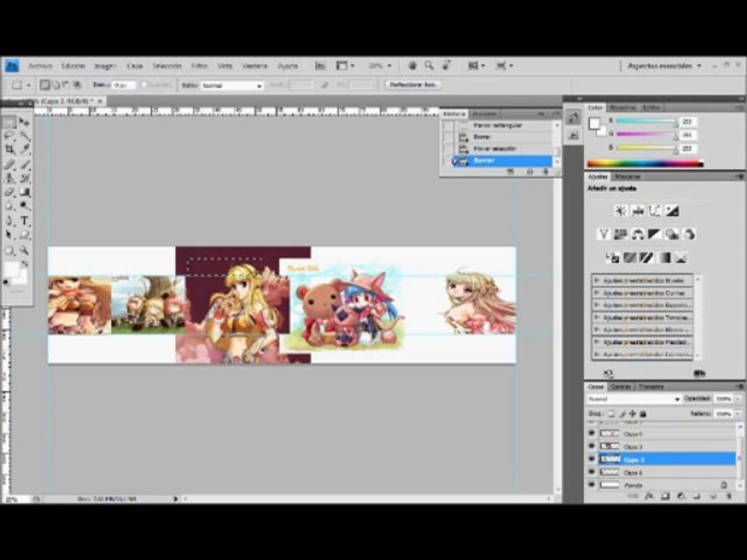Add a layer mask from Layers panel
This screenshot has height=560, width=747.
click(665, 496)
